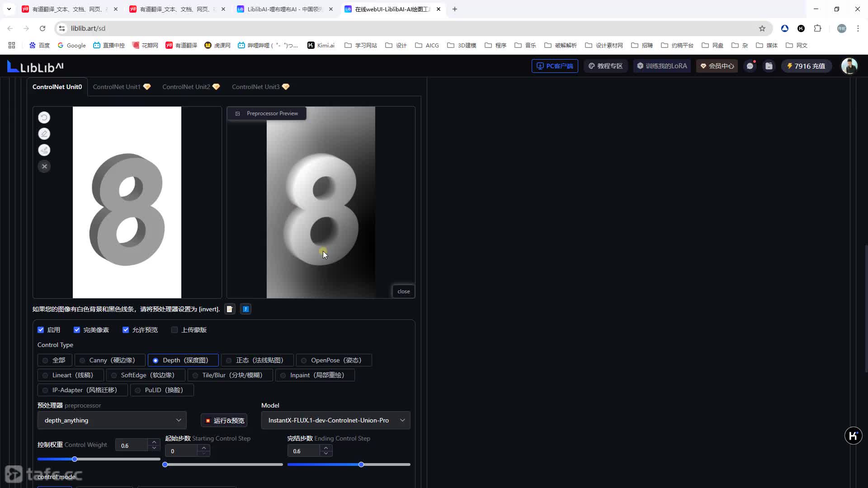Select Inpaint (局部重绘) control type
The image size is (868, 488).
click(315, 375)
